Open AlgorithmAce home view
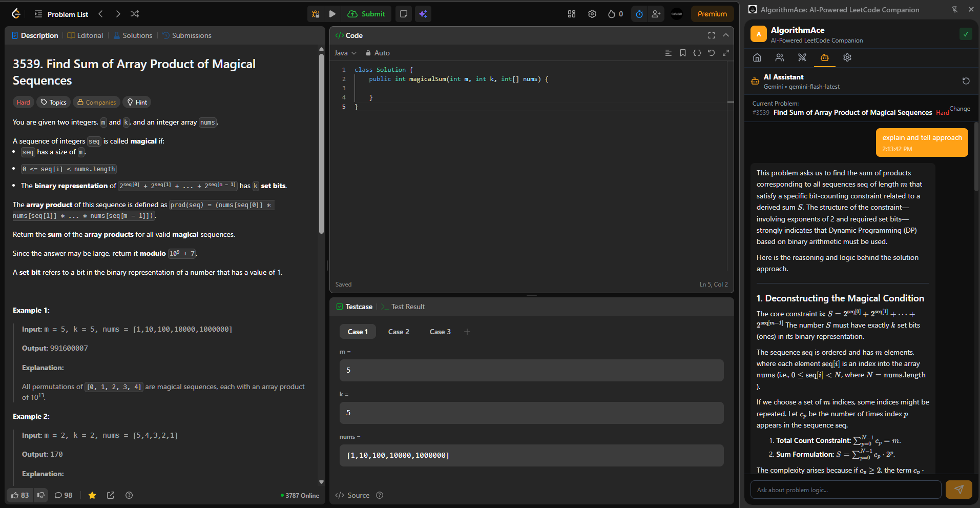 pyautogui.click(x=757, y=58)
